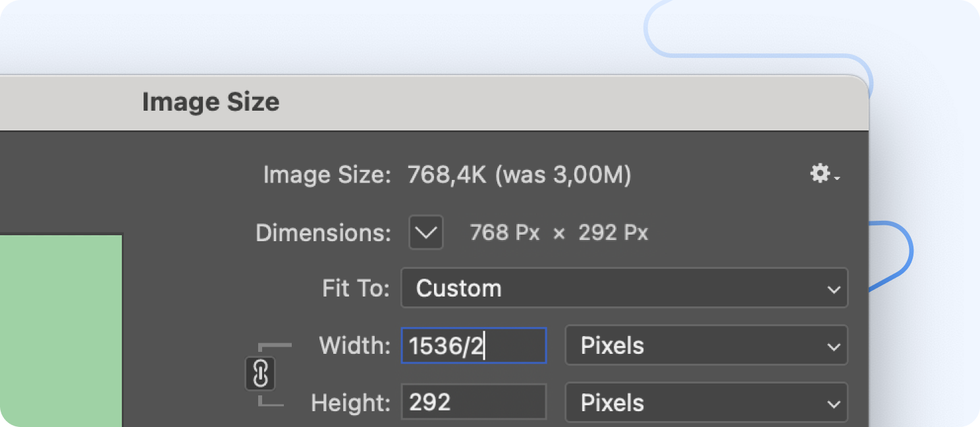Focus the Height field showing 292

(473, 403)
